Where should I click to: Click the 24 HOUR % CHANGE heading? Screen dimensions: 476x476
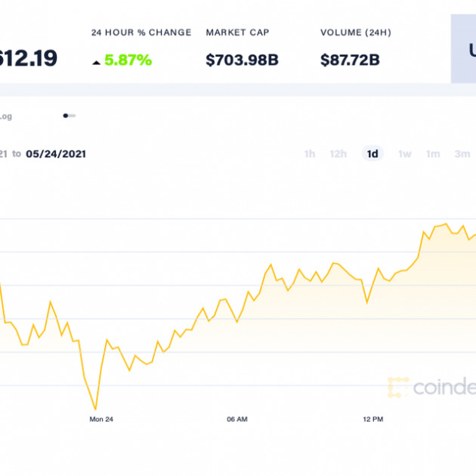coord(141,32)
